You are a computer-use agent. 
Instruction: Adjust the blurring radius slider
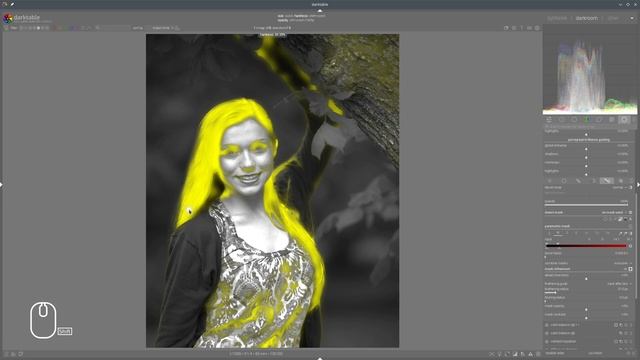[x=586, y=299]
